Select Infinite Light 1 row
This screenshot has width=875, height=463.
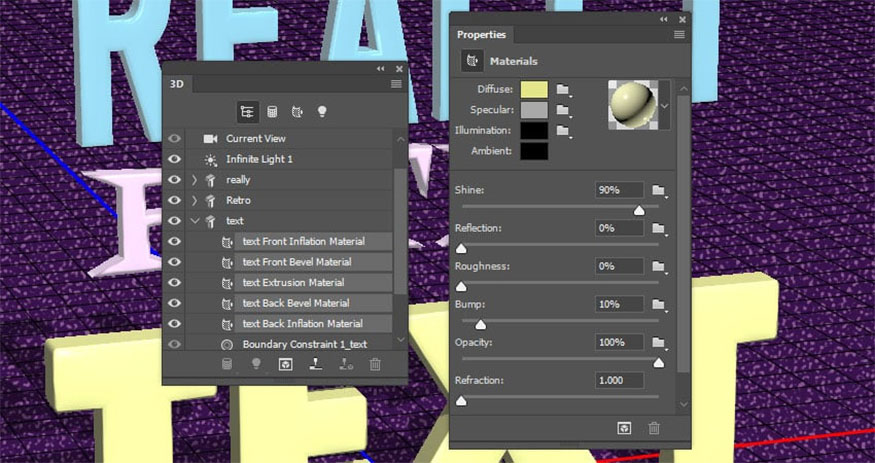289,159
